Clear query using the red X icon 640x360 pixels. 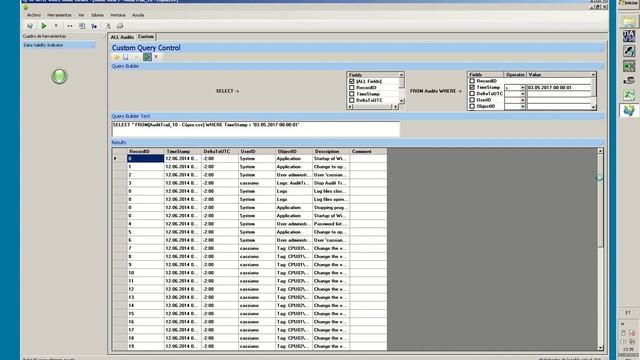(156, 57)
